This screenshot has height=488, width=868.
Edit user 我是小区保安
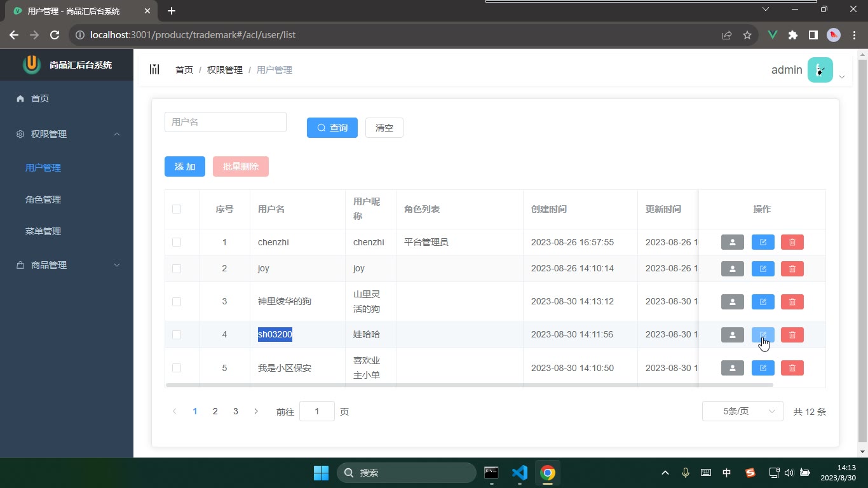[x=763, y=368]
